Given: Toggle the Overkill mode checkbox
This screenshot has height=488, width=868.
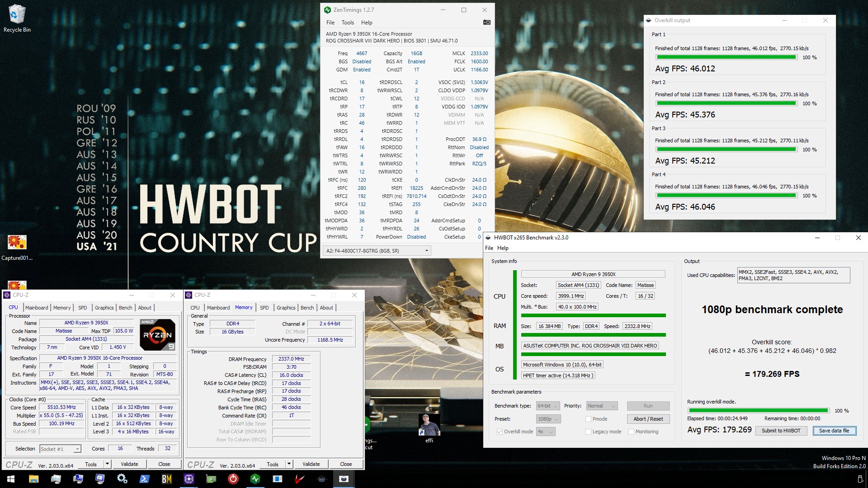Looking at the screenshot, I should coord(500,432).
